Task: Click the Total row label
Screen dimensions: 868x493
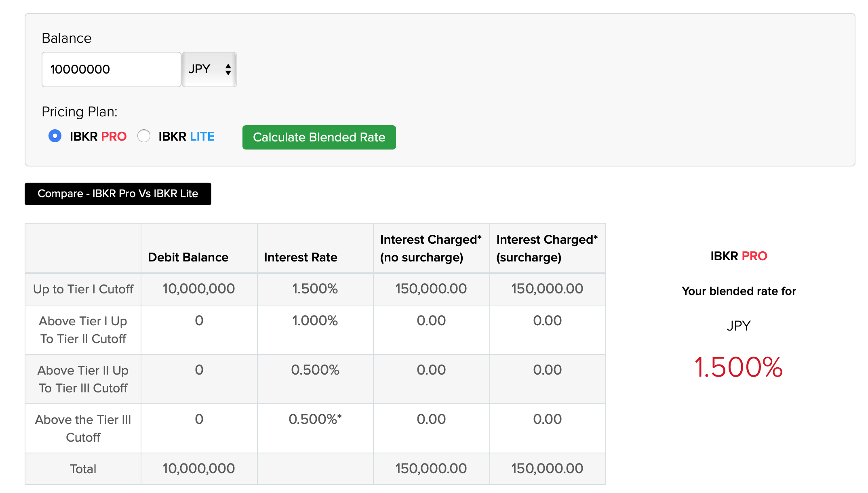Action: coord(83,469)
